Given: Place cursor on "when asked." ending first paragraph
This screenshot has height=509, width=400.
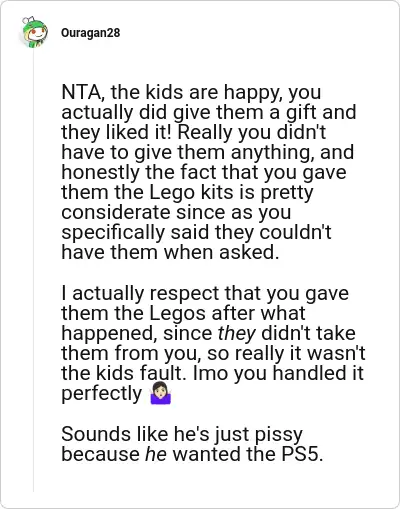Looking at the screenshot, I should click(x=221, y=252).
